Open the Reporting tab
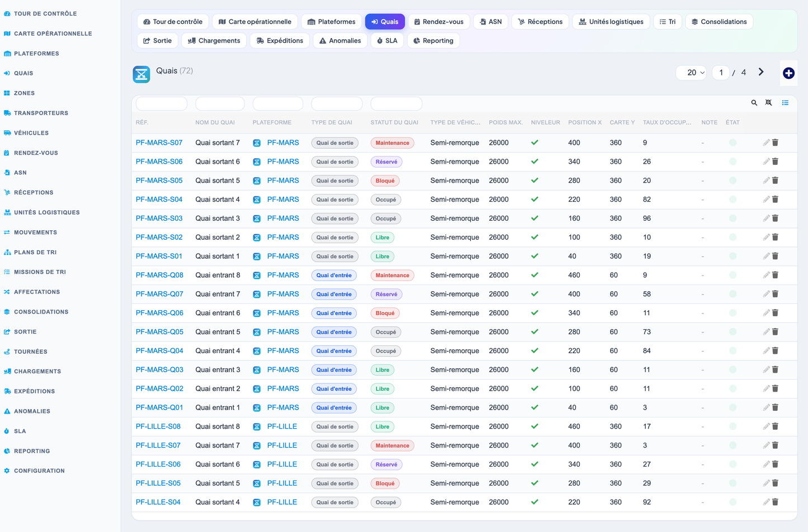808x532 pixels. click(x=433, y=41)
